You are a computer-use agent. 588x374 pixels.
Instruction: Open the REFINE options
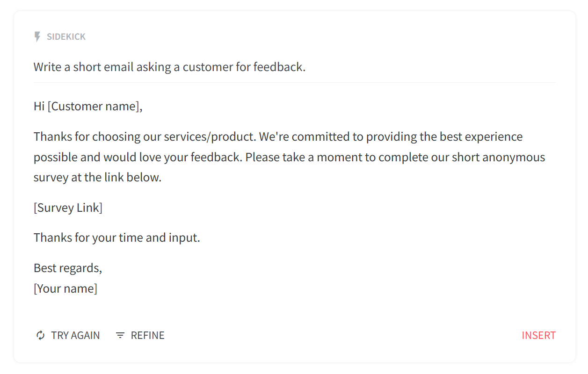click(140, 335)
